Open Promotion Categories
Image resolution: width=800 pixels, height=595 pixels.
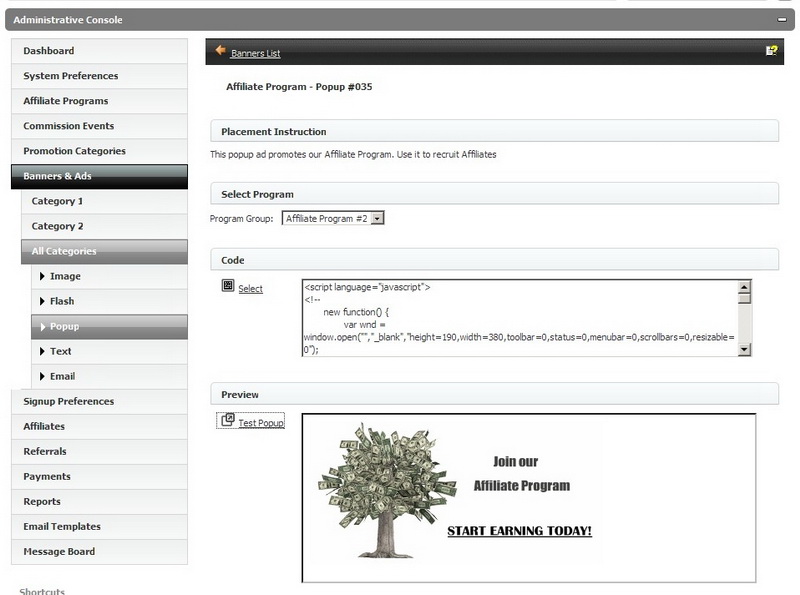(x=99, y=151)
